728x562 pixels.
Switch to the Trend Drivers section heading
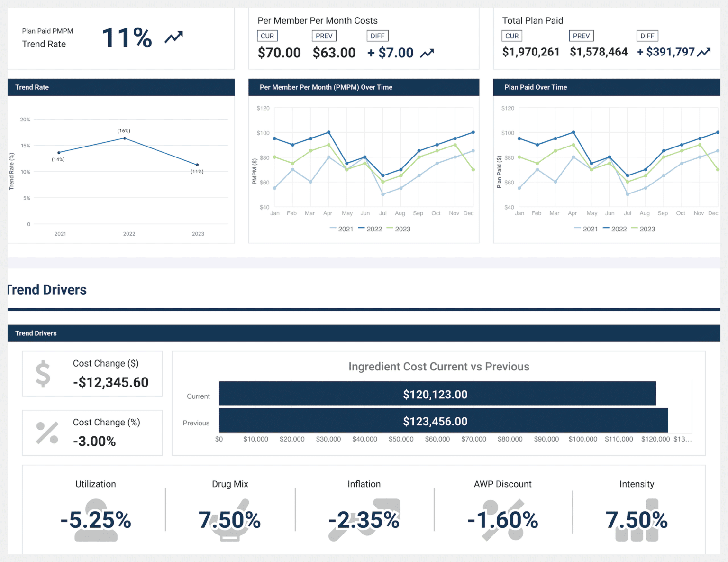coord(46,290)
